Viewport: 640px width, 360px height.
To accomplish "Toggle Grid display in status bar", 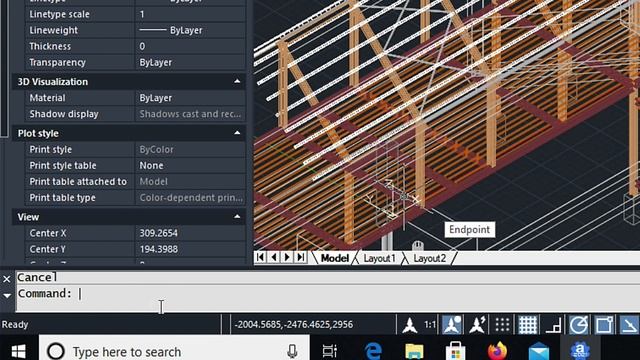I will (x=527, y=325).
